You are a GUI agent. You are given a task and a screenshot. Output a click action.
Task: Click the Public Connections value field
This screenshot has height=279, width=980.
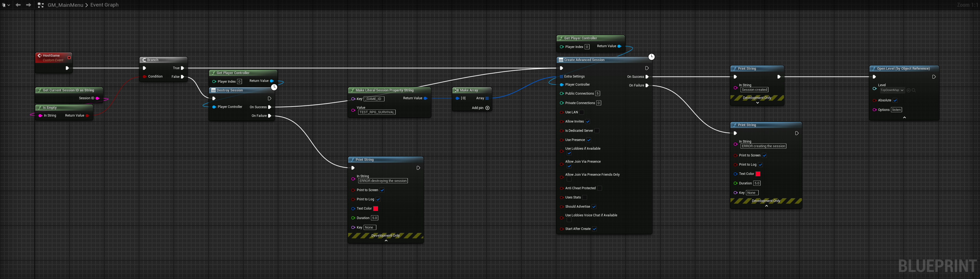(x=597, y=94)
